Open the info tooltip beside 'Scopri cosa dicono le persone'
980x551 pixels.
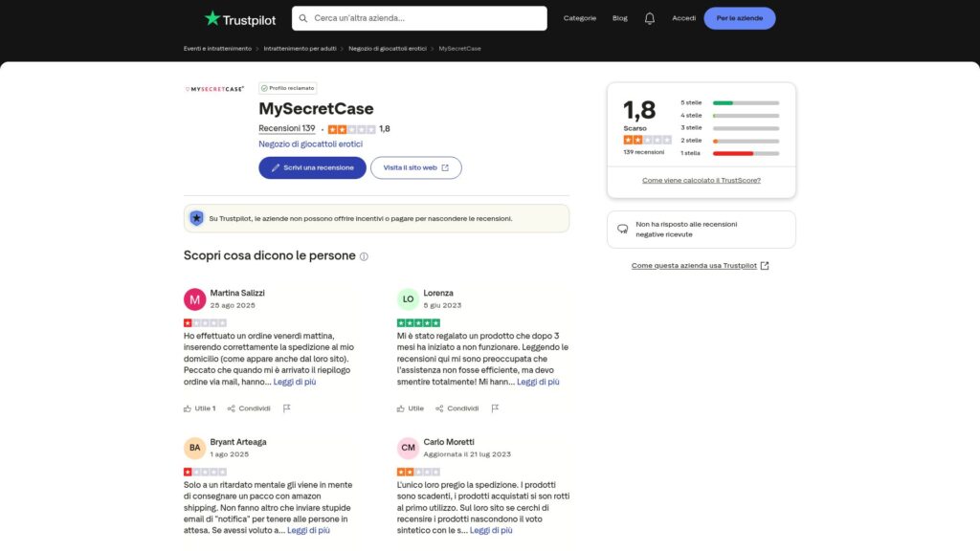coord(362,256)
